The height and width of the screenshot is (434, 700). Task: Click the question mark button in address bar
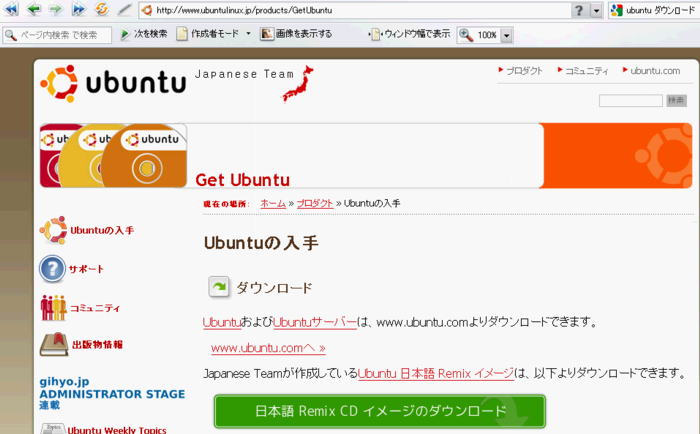[x=579, y=10]
